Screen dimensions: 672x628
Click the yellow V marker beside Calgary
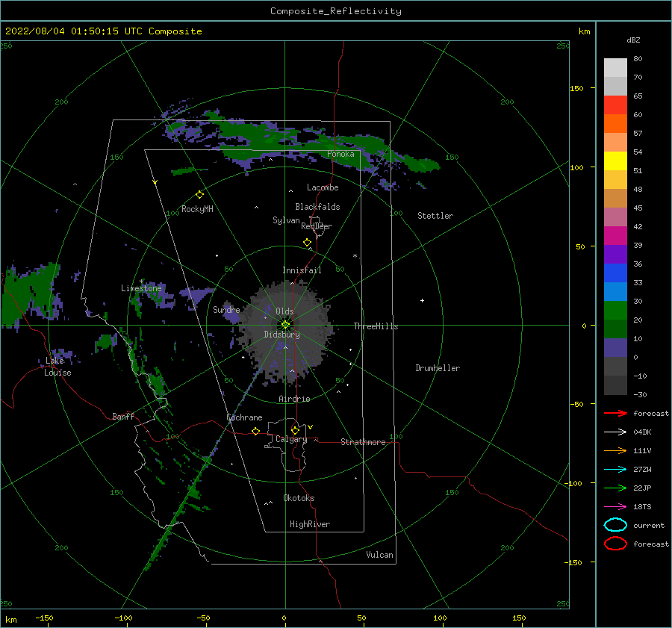pos(311,427)
